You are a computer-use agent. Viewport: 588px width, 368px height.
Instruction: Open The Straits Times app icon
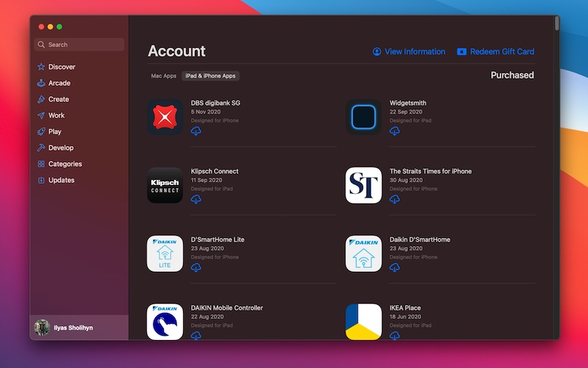pyautogui.click(x=363, y=185)
